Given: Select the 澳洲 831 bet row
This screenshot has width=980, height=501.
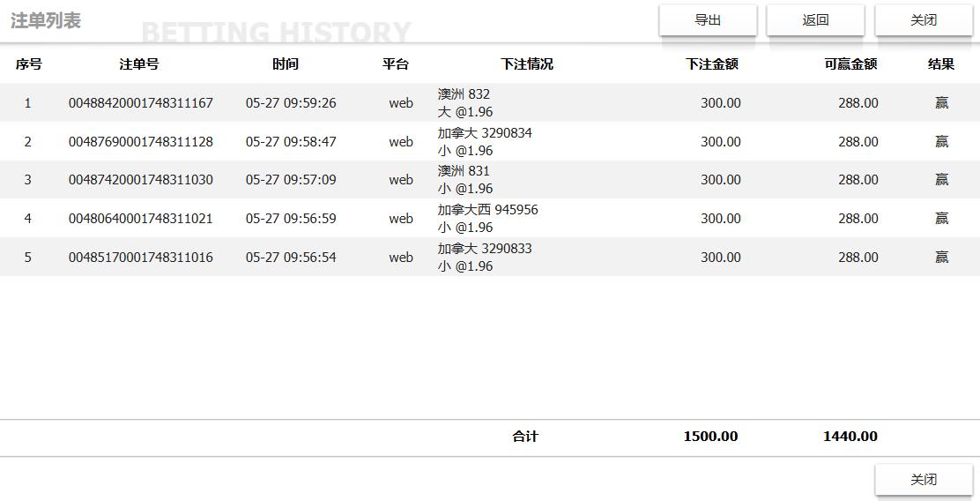Looking at the screenshot, I should tap(464, 180).
